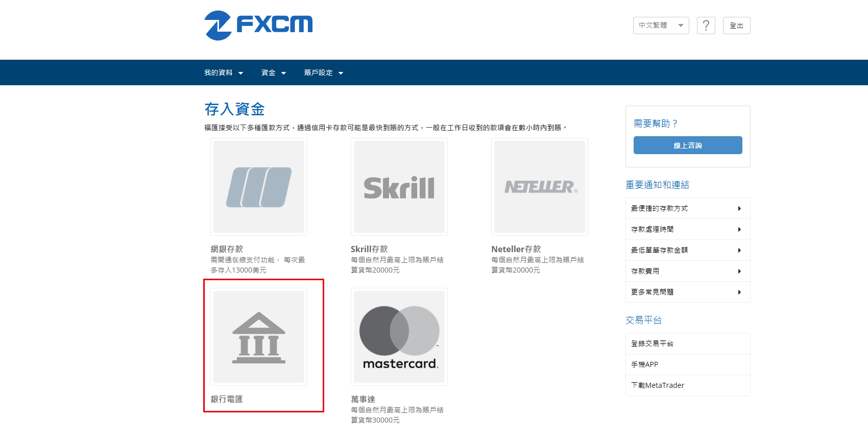
Task: Click the 交易平台 heading
Action: [x=643, y=320]
